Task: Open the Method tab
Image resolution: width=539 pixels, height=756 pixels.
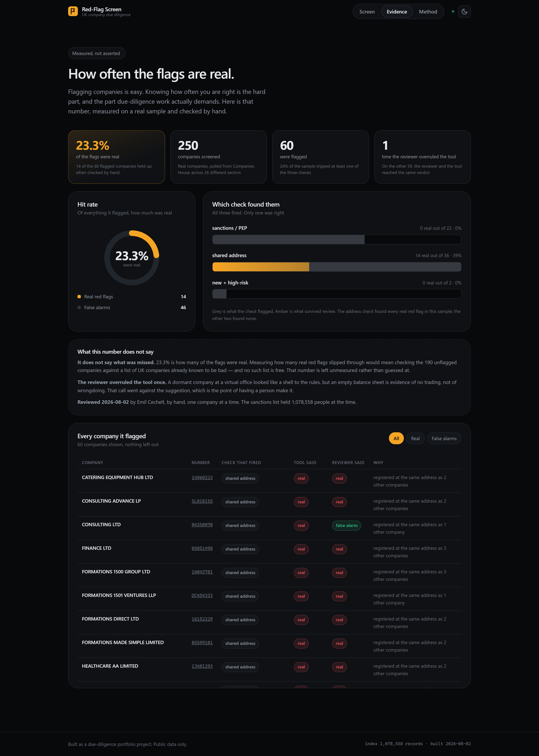Action: click(428, 12)
